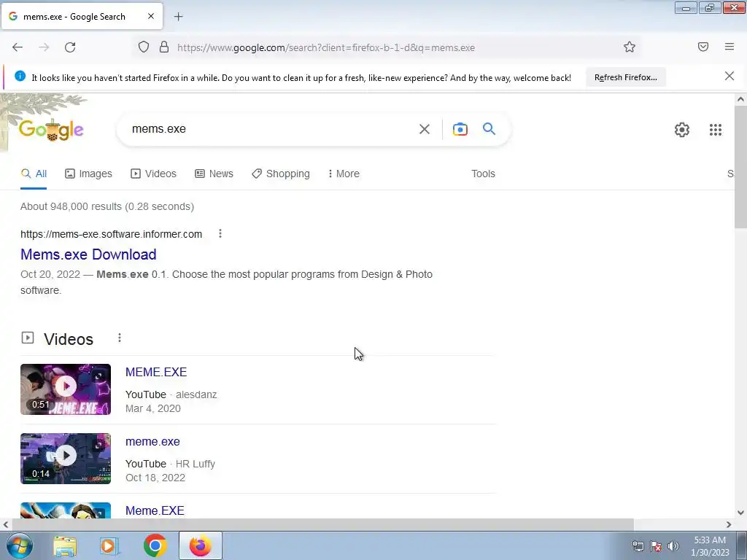The image size is (747, 560).
Task: Launch Windows Media Player from taskbar
Action: point(109,545)
